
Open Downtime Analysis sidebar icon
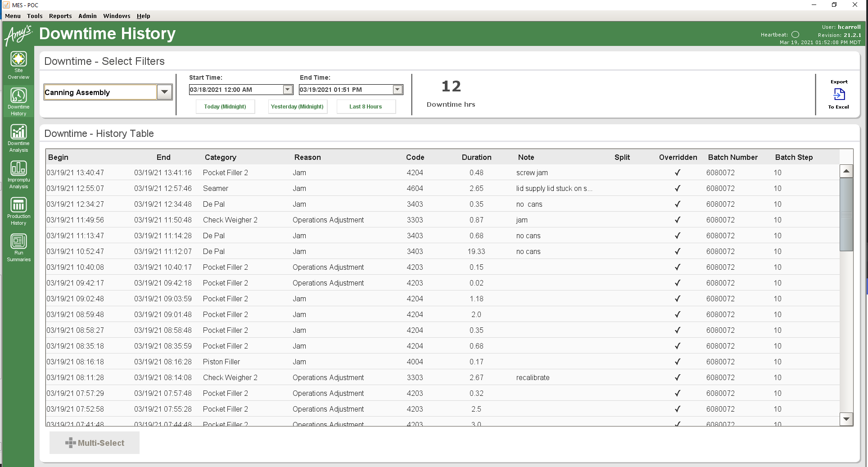18,138
